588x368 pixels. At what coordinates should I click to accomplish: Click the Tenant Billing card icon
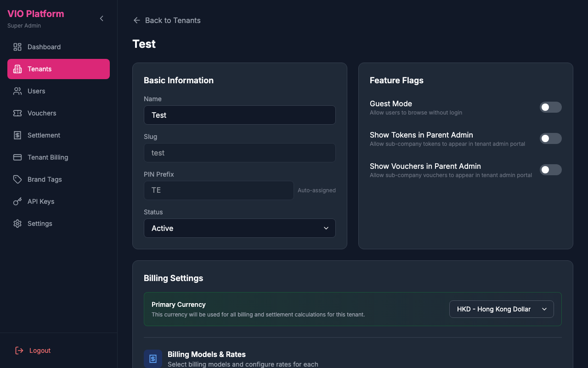17,157
